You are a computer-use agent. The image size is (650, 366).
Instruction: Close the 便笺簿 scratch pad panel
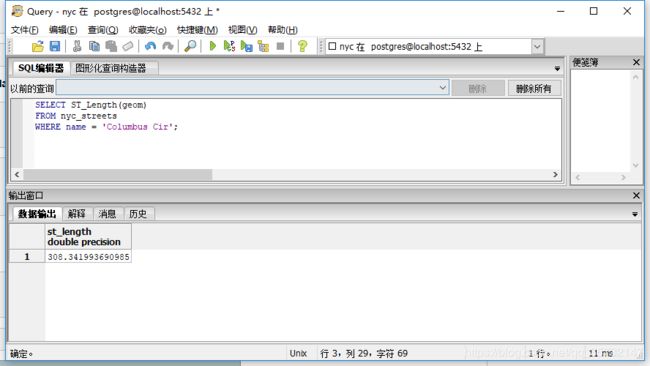636,62
